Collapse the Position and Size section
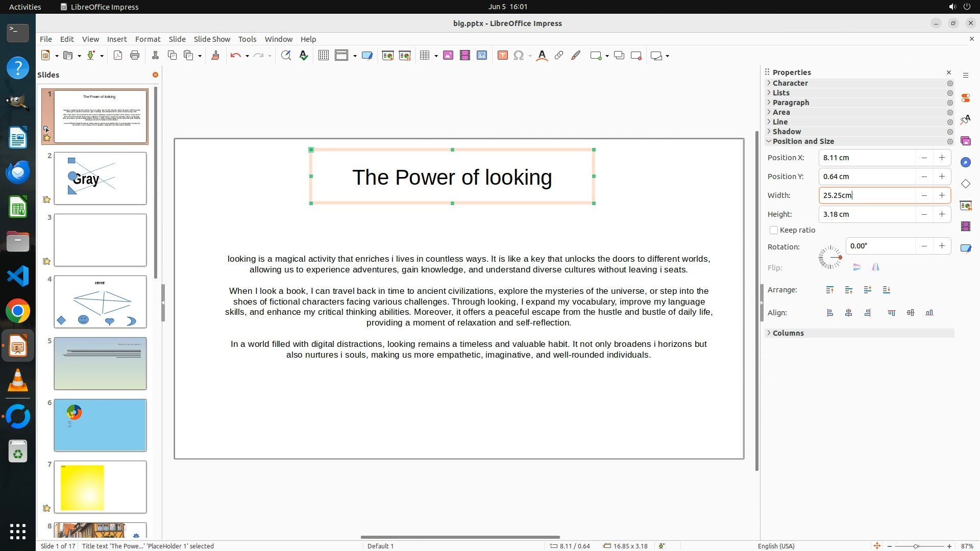Screen dimensions: 980x551 point(803,141)
